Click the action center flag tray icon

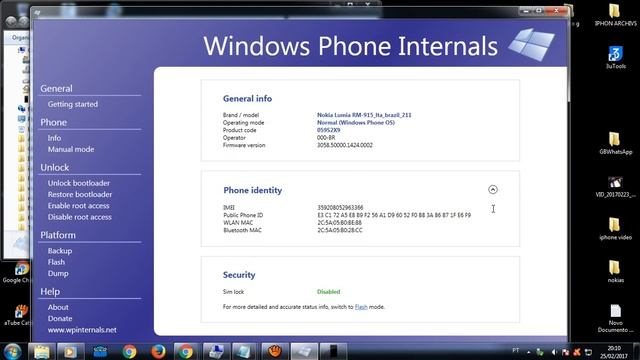coord(565,352)
